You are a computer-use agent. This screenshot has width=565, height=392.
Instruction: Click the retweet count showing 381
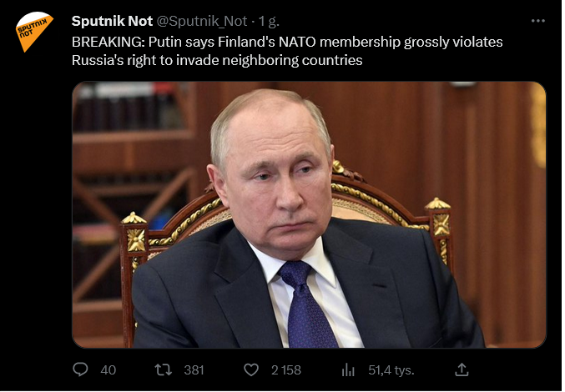194,369
